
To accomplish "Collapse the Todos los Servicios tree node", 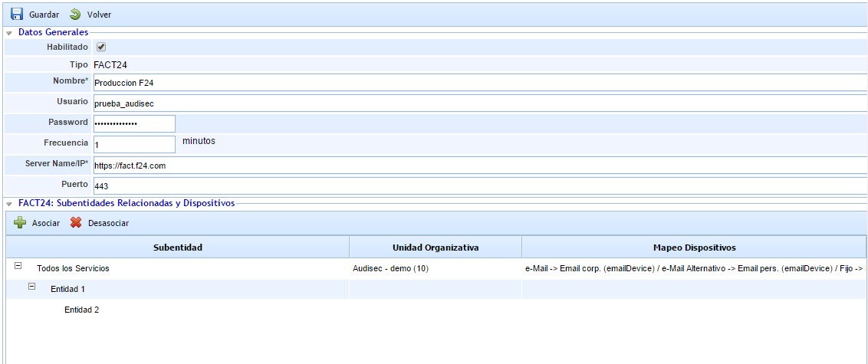I will [x=18, y=266].
